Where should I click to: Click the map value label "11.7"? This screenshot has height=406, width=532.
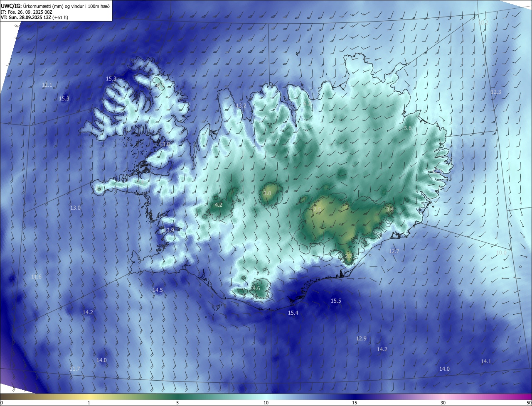(x=75, y=369)
